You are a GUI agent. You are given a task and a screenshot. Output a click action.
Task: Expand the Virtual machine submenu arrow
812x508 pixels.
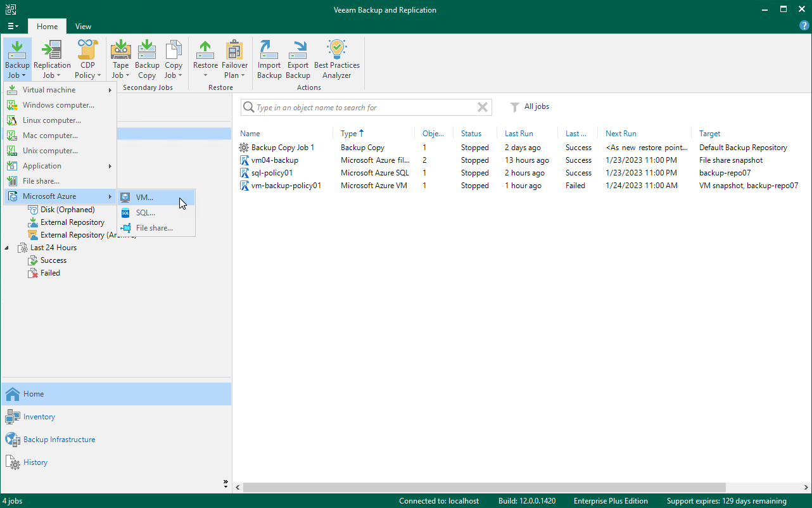click(110, 90)
